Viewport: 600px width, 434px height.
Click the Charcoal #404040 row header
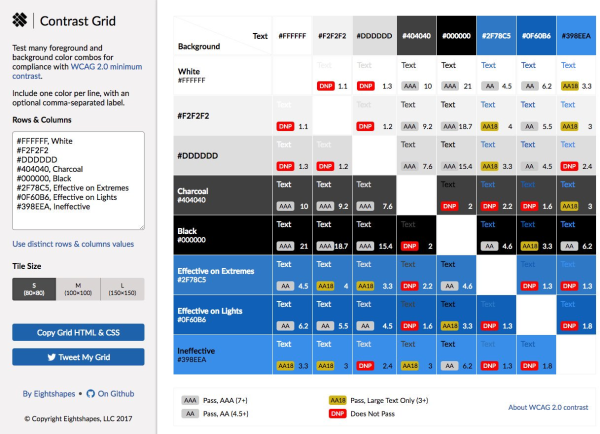[223, 195]
